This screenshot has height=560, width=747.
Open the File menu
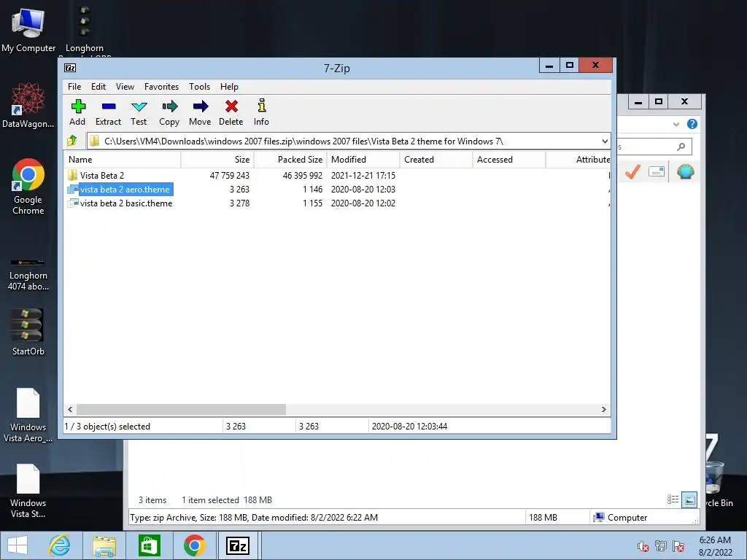74,87
